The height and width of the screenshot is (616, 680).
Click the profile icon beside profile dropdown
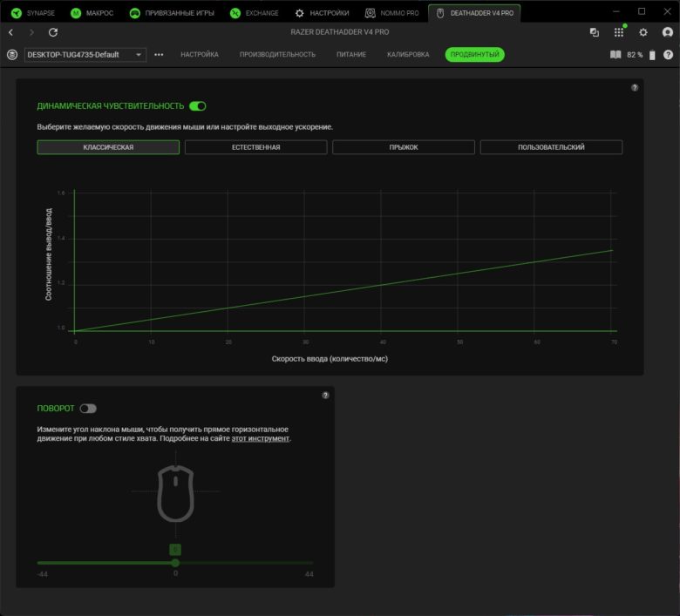pyautogui.click(x=12, y=55)
